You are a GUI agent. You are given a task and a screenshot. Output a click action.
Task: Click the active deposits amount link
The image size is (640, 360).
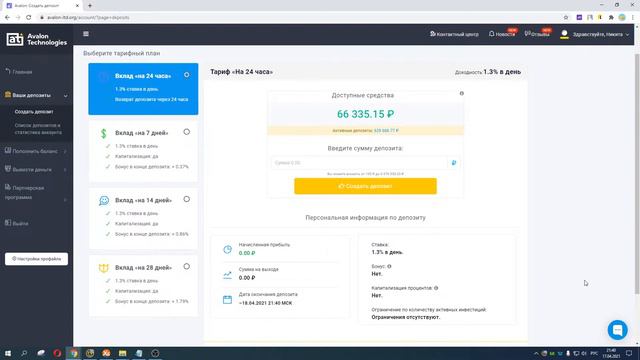[x=386, y=131]
